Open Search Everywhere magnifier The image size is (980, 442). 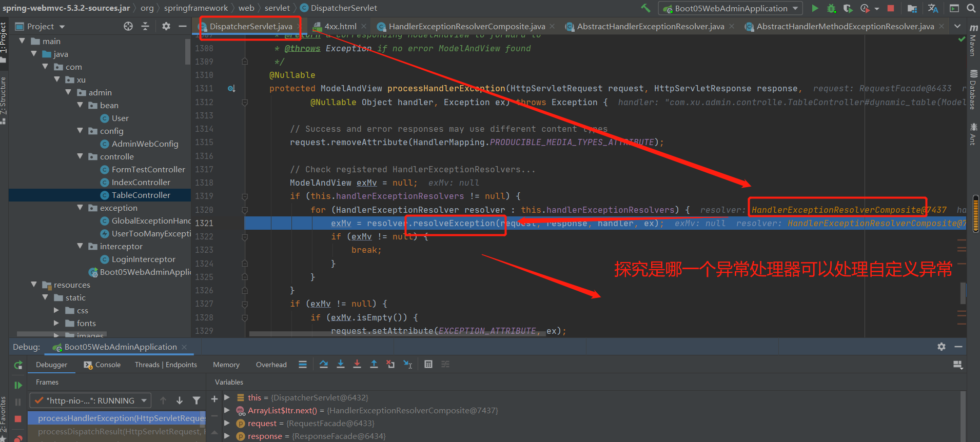coord(971,8)
